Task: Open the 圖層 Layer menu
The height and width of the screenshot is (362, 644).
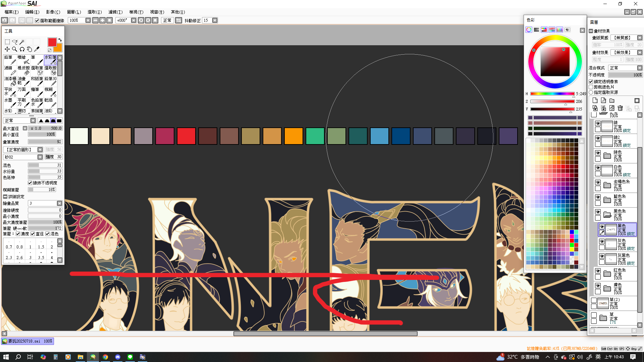Action: tap(74, 12)
